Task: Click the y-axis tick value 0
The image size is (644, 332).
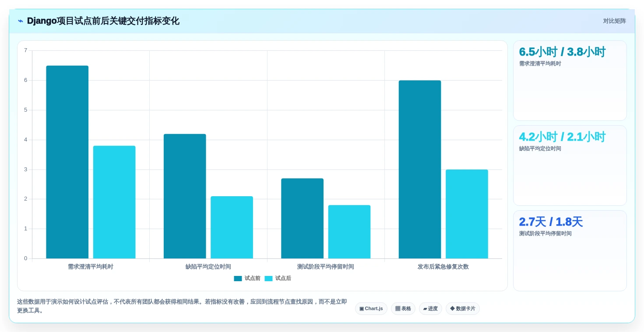Action: coord(25,258)
